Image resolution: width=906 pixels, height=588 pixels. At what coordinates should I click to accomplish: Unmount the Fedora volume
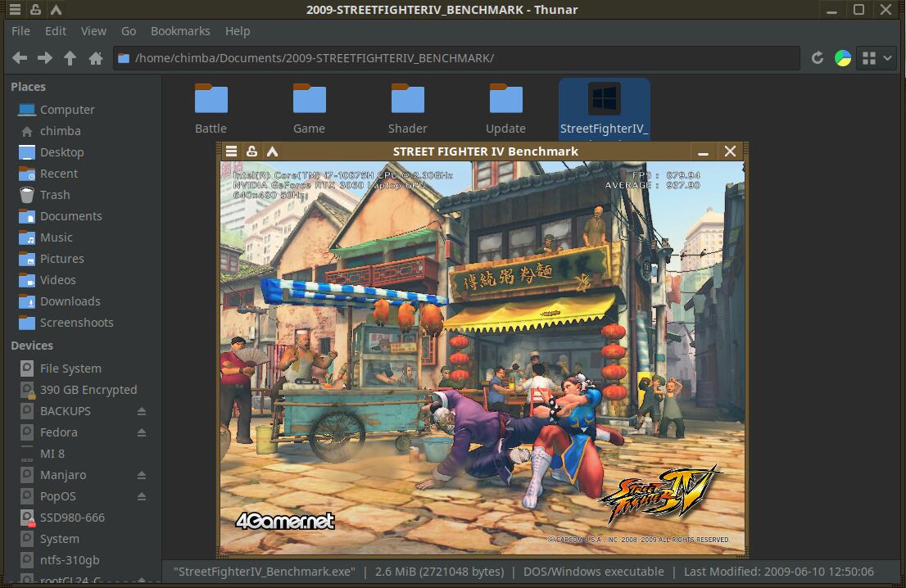pyautogui.click(x=142, y=432)
